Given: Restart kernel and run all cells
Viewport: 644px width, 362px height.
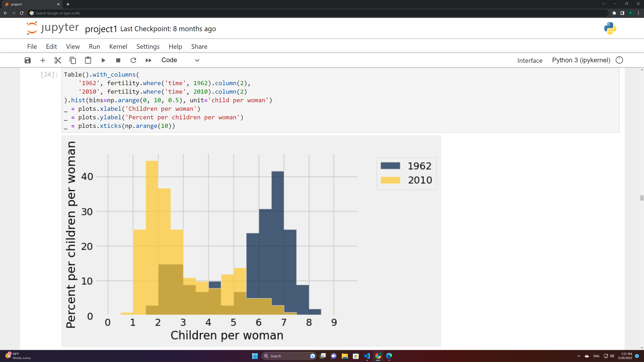Looking at the screenshot, I should point(148,60).
